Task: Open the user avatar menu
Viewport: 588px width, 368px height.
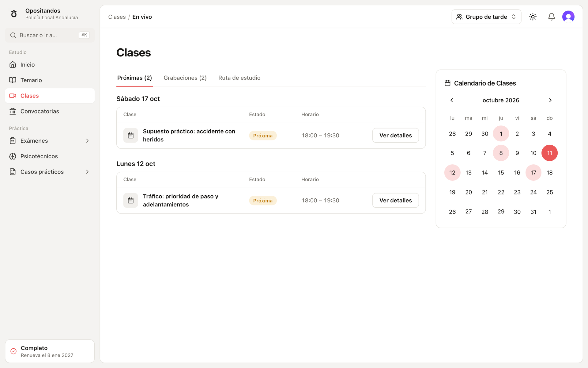Action: tap(568, 17)
